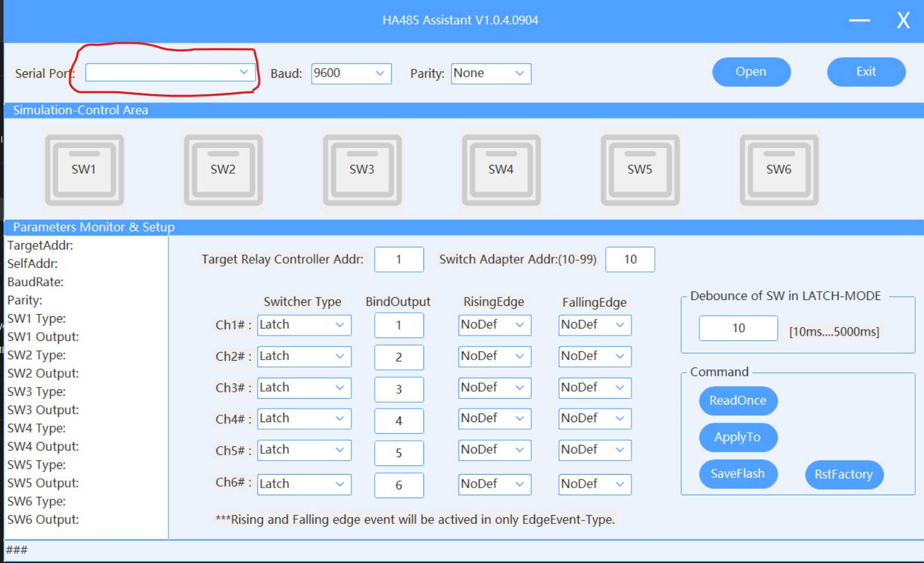Viewport: 924px width, 563px height.
Task: Click the RstFactory reset button
Action: (x=843, y=475)
